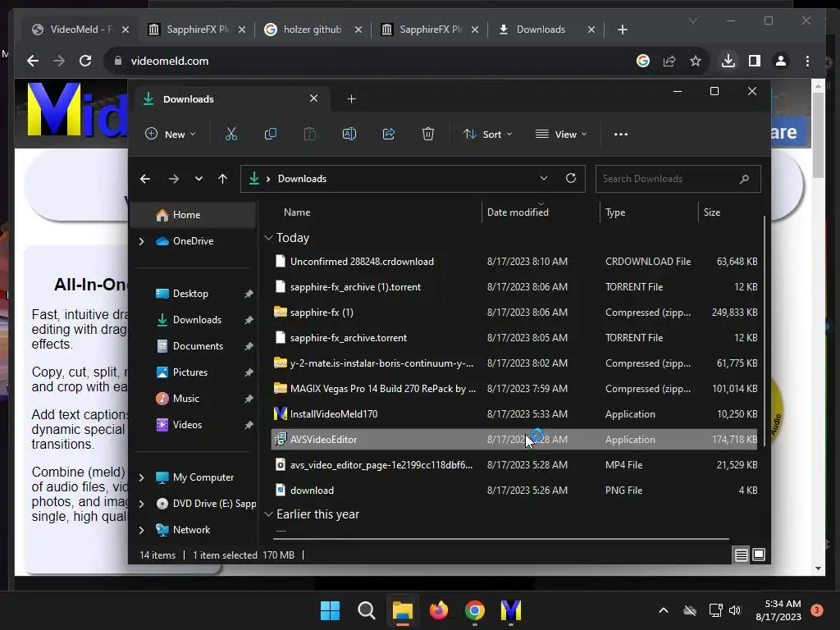Switch to details view icon in status bar

(x=741, y=555)
